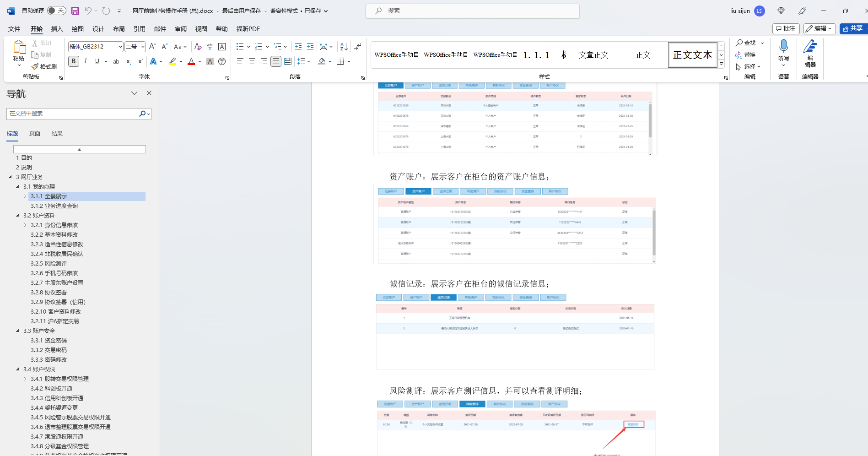
Task: Expand the 3.4.1 股转交易权限管理 heading
Action: 25,379
